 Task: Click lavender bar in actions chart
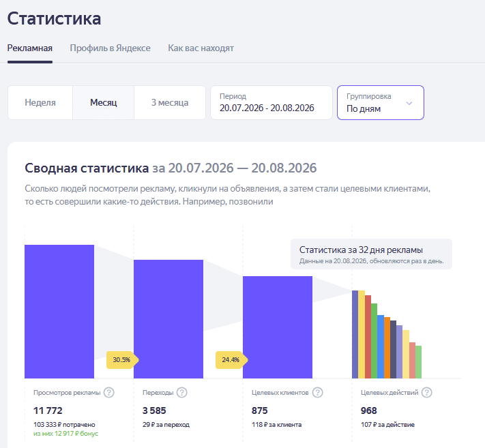[399, 352]
